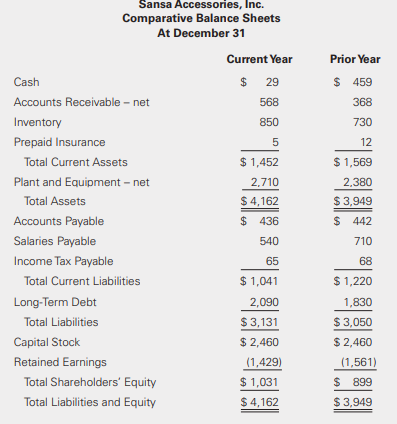Click Total Current Liabilities value $1,220
This screenshot has width=397, height=424.
point(353,281)
